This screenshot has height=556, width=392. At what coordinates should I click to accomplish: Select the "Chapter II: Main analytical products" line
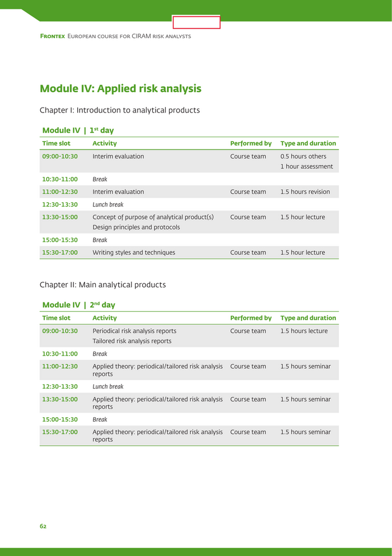102,285
